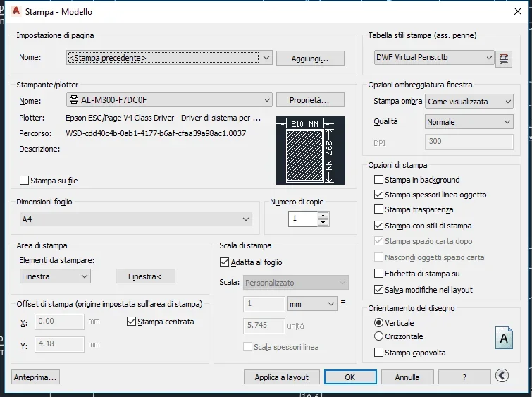Image resolution: width=532 pixels, height=397 pixels.
Task: Uncheck Adatta al foglio option
Action: [225, 262]
